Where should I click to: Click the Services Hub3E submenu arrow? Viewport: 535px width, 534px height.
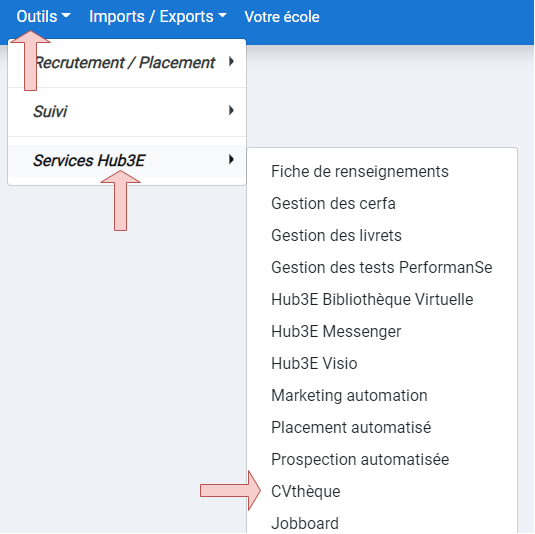[231, 159]
